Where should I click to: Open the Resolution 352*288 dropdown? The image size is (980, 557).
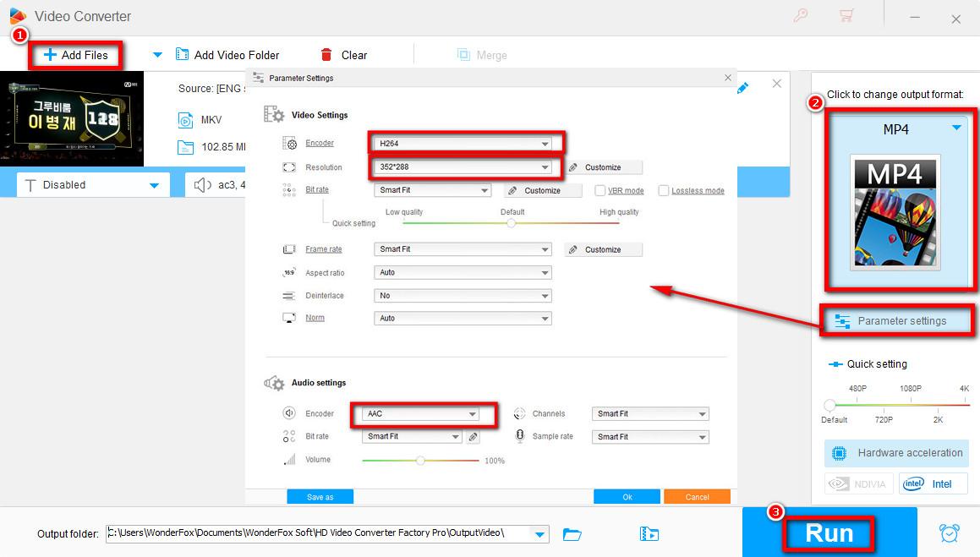(463, 167)
